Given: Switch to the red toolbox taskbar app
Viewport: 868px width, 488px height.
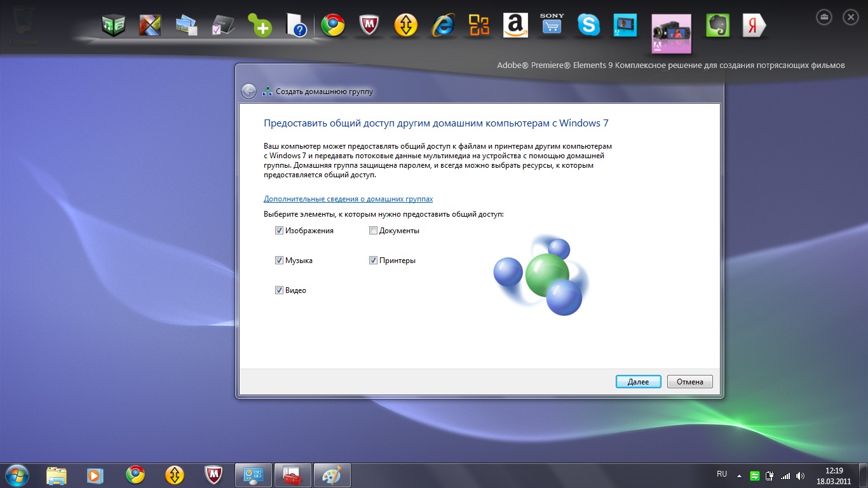Looking at the screenshot, I should click(x=292, y=475).
